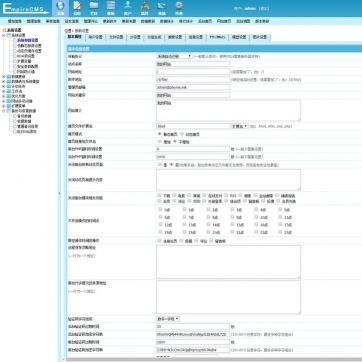The height and width of the screenshot is (362, 362).
Task: Switch to the 用户设置 tab
Action: 96,37
